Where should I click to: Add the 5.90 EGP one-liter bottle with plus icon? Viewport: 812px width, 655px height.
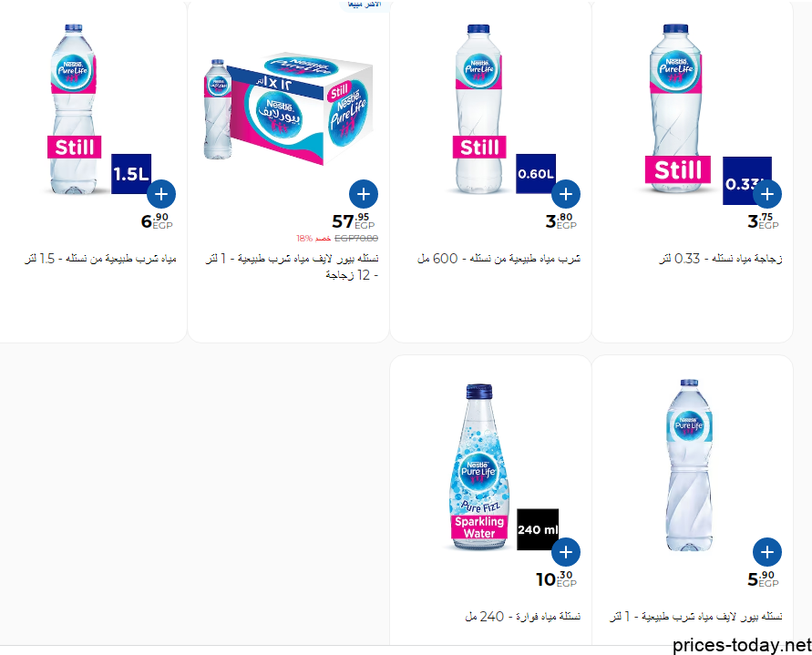pyautogui.click(x=767, y=552)
